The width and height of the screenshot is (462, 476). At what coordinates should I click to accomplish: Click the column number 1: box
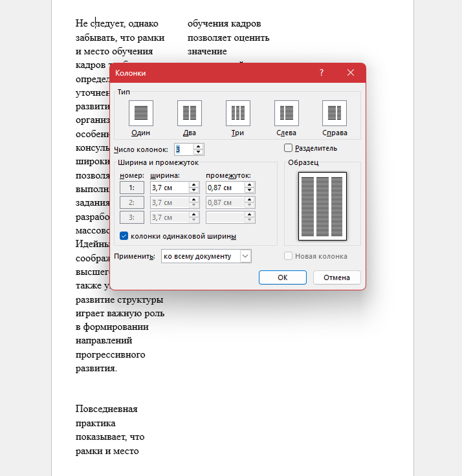[x=132, y=188]
